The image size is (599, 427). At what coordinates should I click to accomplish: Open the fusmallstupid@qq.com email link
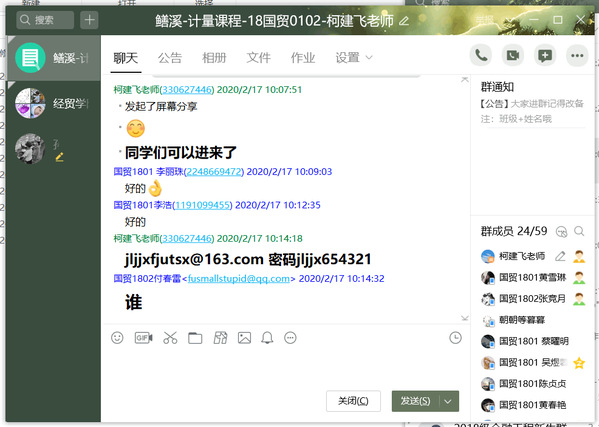pos(239,278)
